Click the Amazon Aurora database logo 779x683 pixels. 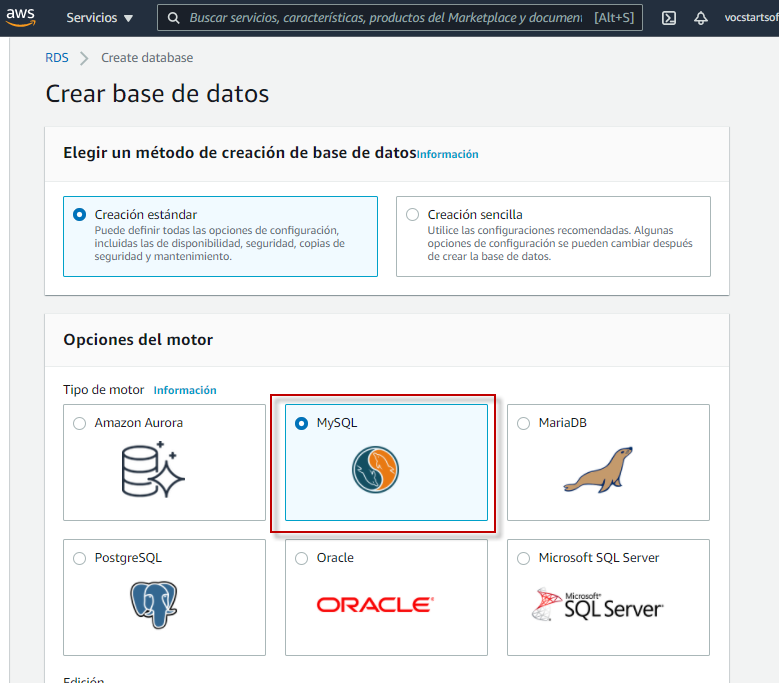153,469
